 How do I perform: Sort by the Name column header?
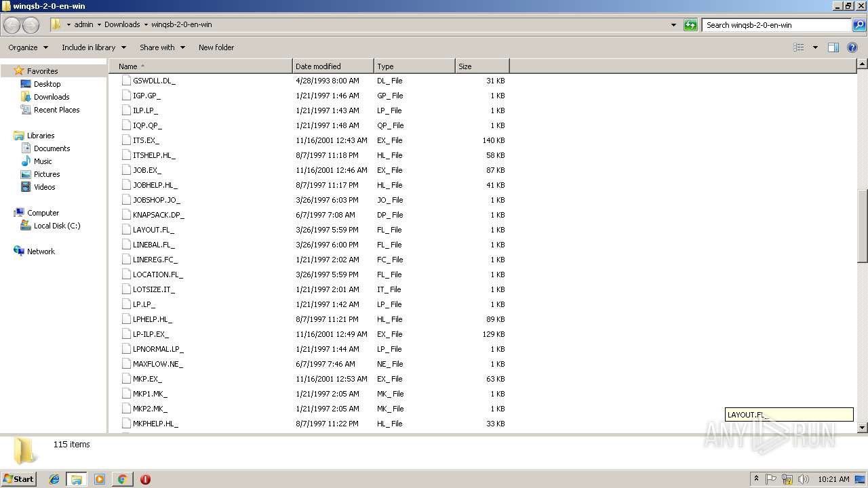coord(201,66)
